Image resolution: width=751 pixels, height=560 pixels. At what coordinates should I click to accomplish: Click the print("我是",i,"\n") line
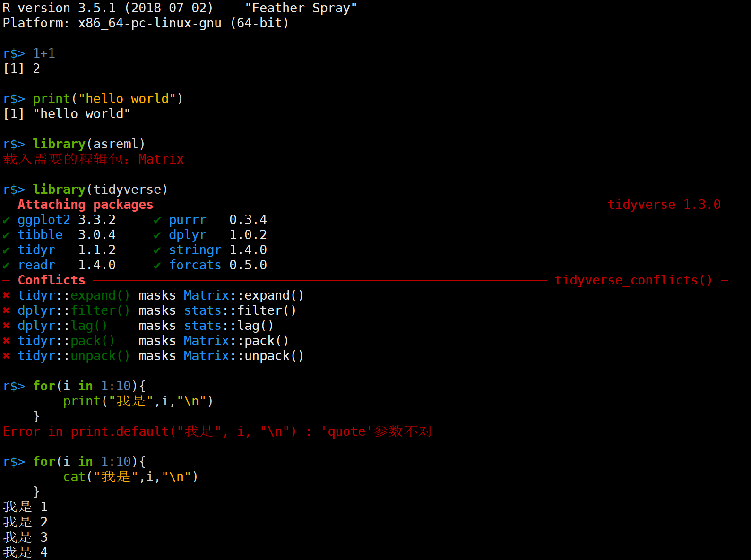point(138,401)
